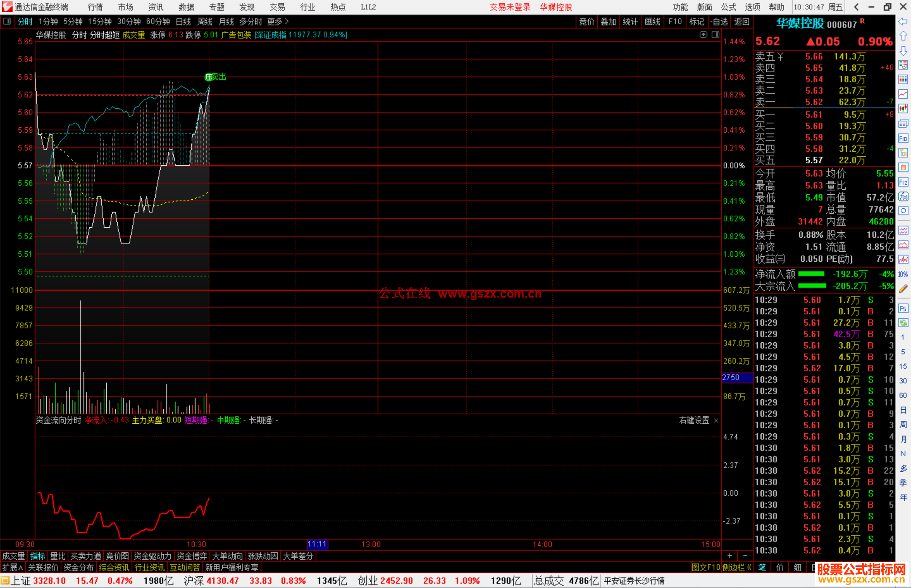
Task: Open the F12 trading sidebar icon
Action: [903, 182]
